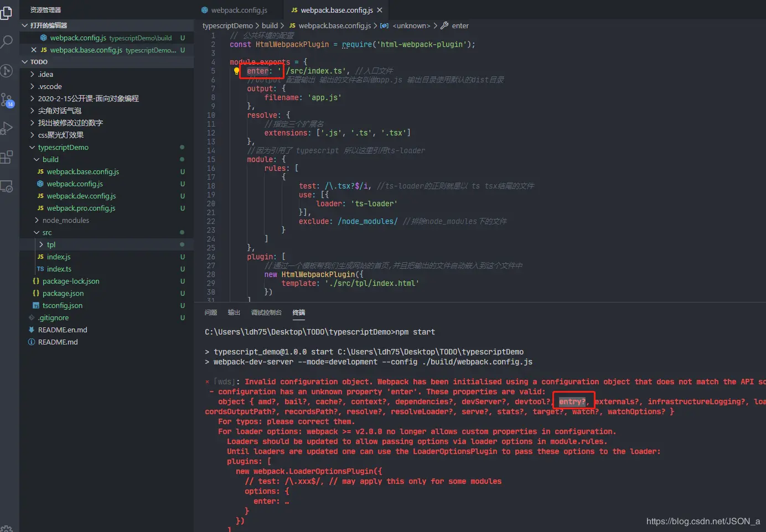Open README.md file
The height and width of the screenshot is (532, 766).
pyautogui.click(x=106, y=342)
